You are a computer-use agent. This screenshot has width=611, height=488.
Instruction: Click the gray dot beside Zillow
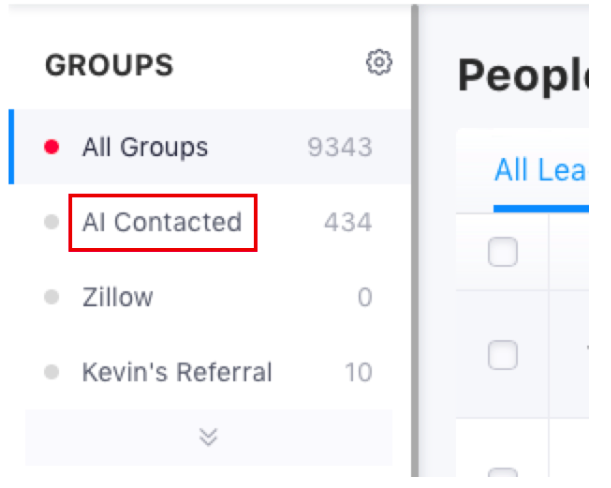[51, 297]
